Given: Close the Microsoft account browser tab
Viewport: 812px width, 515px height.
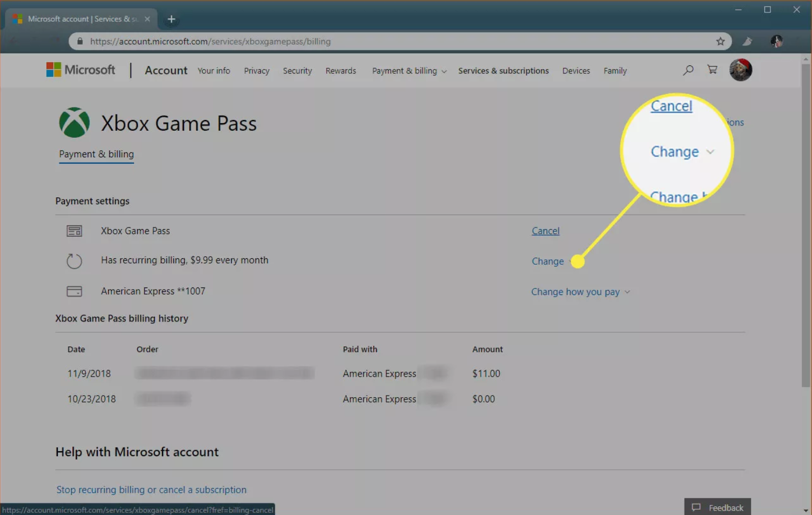Looking at the screenshot, I should click(147, 19).
